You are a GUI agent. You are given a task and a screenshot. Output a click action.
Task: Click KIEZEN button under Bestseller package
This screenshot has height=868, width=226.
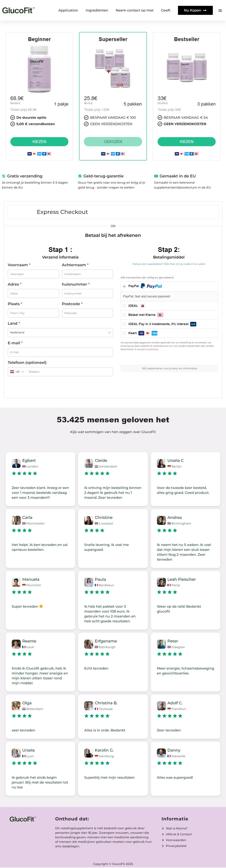tap(186, 141)
